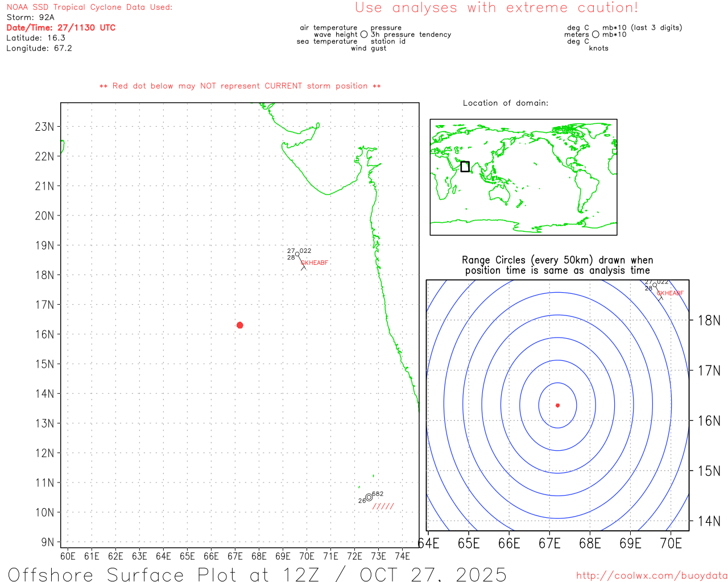The width and height of the screenshot is (728, 582).
Task: Click the 'Latitude: 16.3' text
Action: [x=36, y=38]
